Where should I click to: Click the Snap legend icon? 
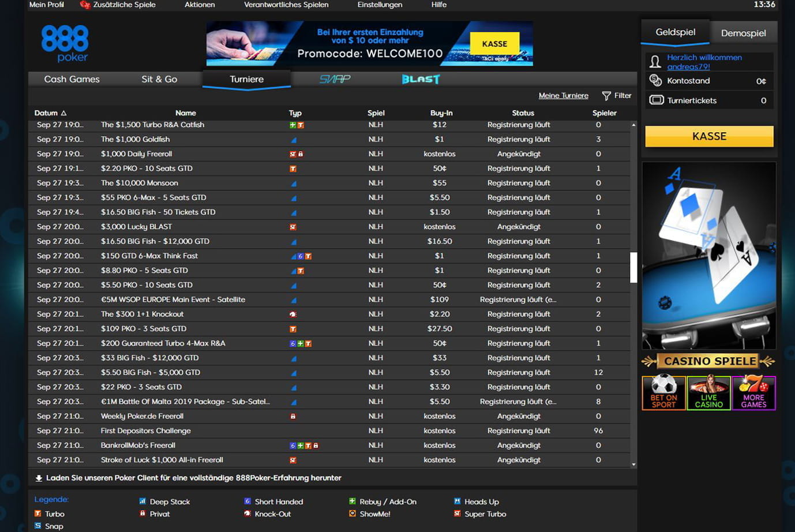[37, 526]
